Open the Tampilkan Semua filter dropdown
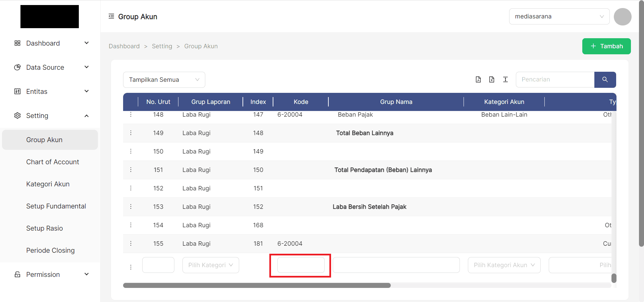Viewport: 644px width, 302px height. 164,80
